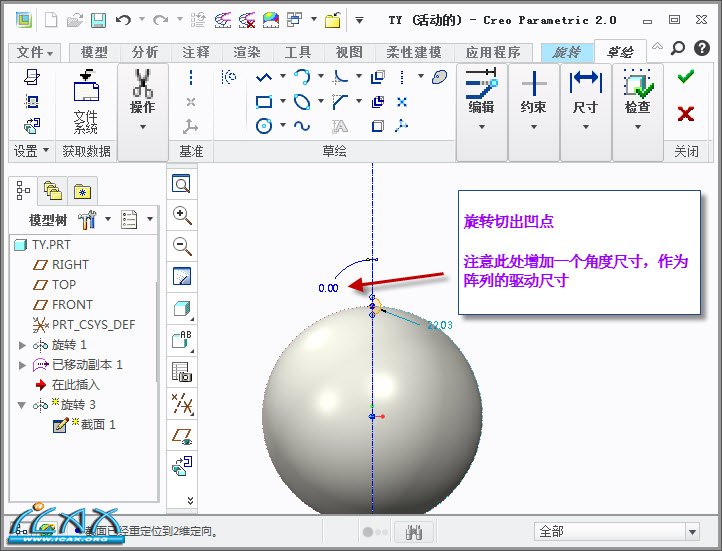Click the Zoom Out magnifier icon

click(x=181, y=246)
